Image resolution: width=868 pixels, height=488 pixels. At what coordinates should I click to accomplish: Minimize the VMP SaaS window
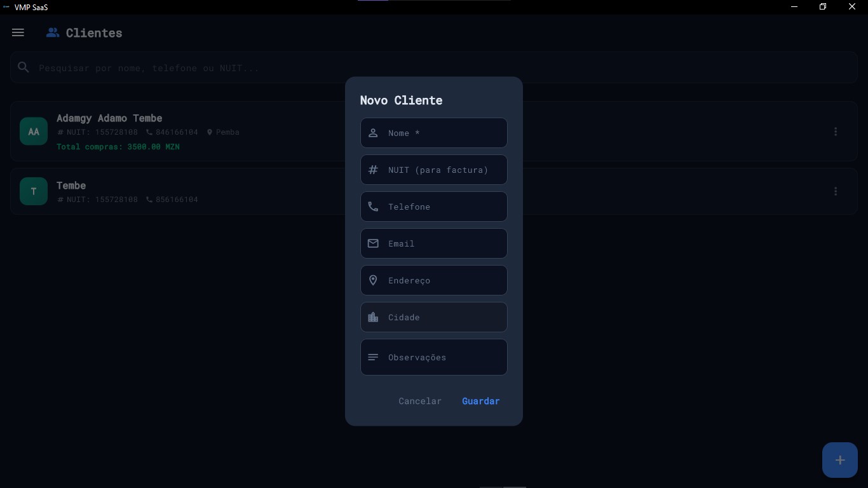click(x=794, y=7)
